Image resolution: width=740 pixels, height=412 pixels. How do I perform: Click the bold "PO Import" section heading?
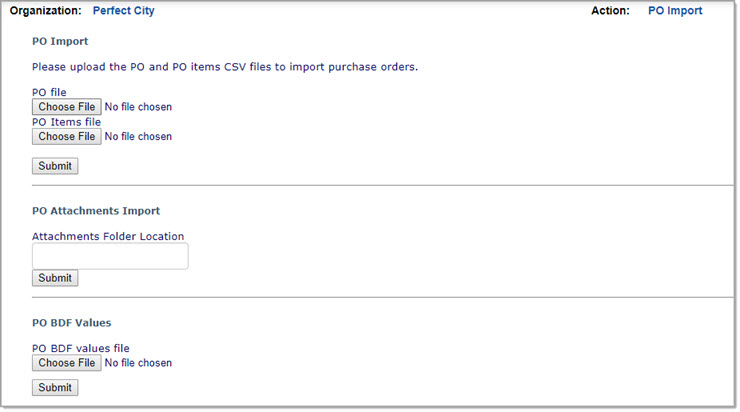(x=60, y=42)
